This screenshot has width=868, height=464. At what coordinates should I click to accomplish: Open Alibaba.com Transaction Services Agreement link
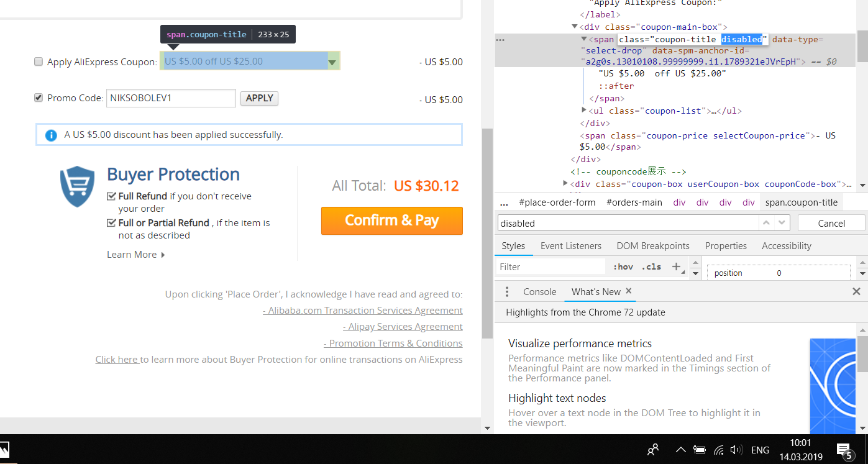[x=363, y=311]
